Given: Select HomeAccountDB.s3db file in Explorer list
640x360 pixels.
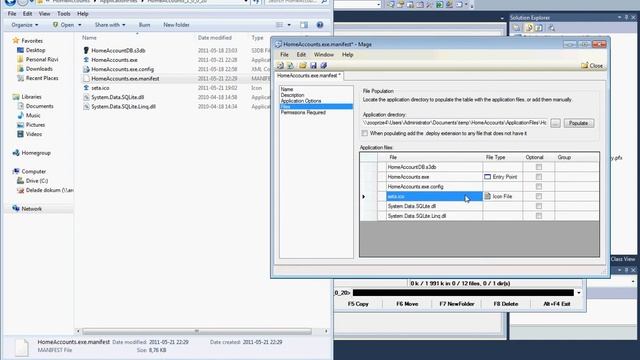Looking at the screenshot, I should 118,51.
